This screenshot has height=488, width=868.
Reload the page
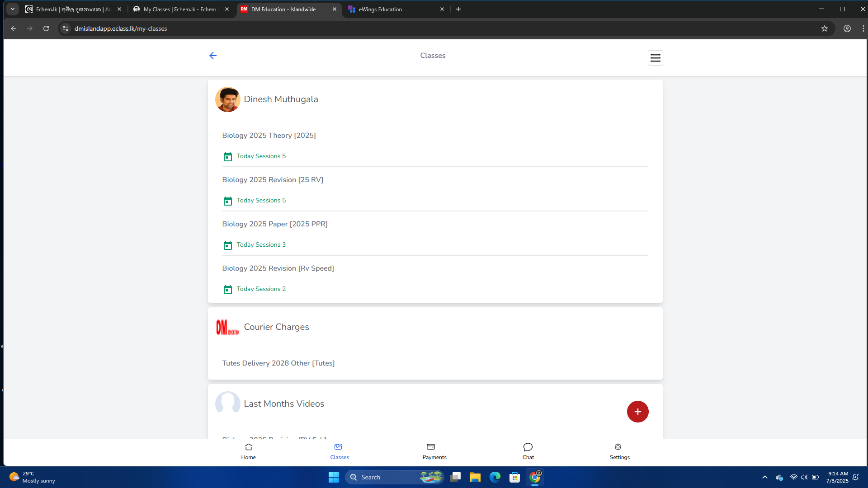(46, 28)
